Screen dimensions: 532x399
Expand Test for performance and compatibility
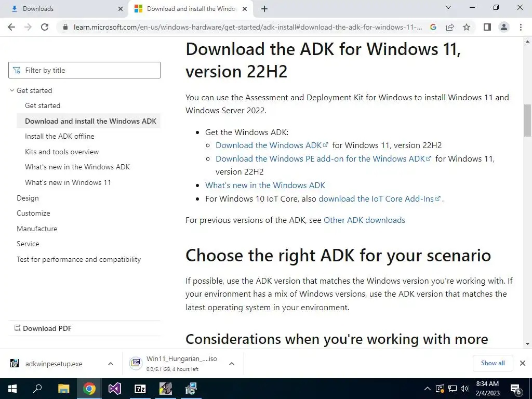79,260
